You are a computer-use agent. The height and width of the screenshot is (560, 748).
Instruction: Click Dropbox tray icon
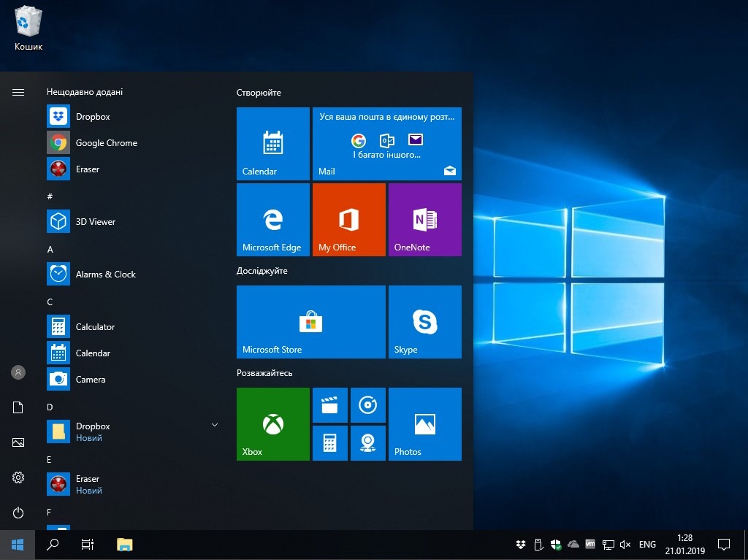pyautogui.click(x=521, y=544)
